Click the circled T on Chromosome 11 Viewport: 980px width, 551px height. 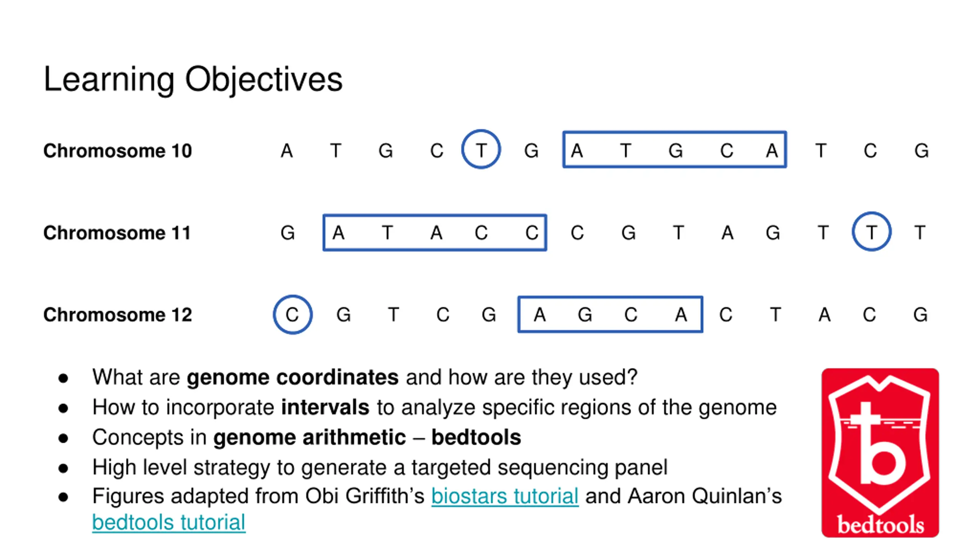871,231
